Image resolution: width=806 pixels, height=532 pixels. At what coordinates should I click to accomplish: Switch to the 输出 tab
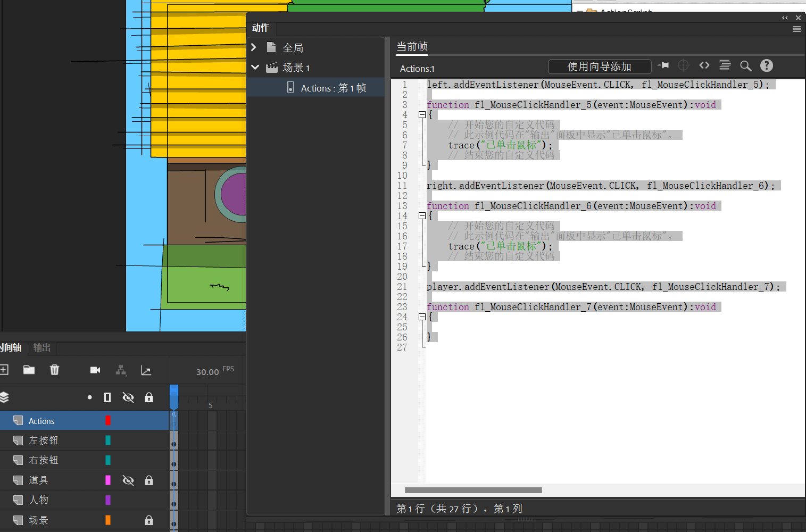click(x=42, y=347)
